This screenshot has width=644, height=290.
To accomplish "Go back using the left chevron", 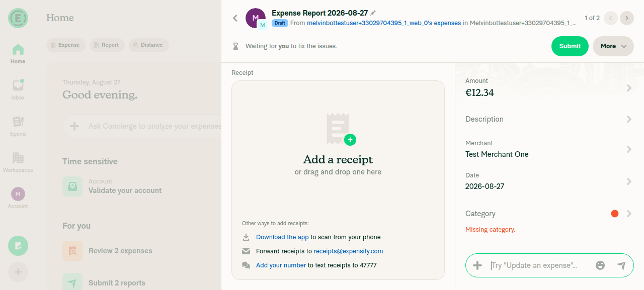I will pyautogui.click(x=235, y=18).
